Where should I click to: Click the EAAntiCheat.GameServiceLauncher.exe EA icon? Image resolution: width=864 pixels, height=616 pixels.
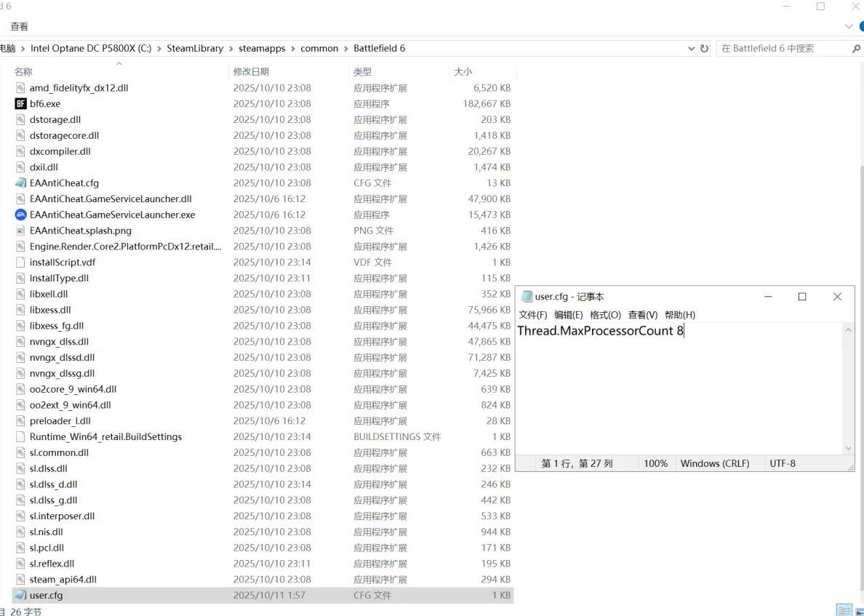(x=20, y=215)
